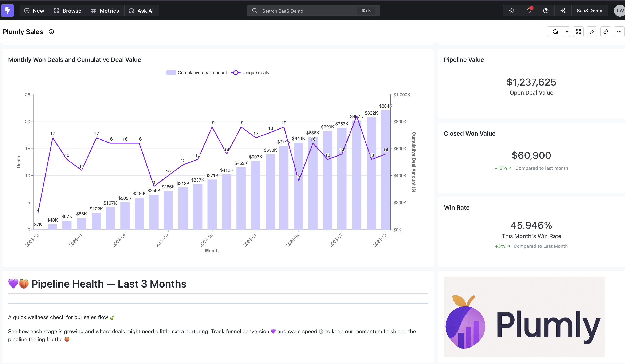Open the help menu
This screenshot has height=364, width=625.
click(x=546, y=11)
